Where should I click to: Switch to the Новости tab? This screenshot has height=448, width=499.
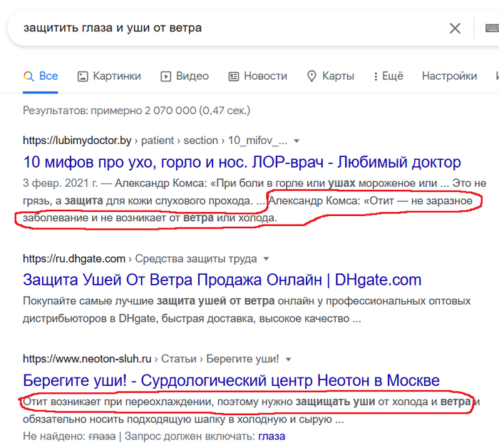coord(258,76)
